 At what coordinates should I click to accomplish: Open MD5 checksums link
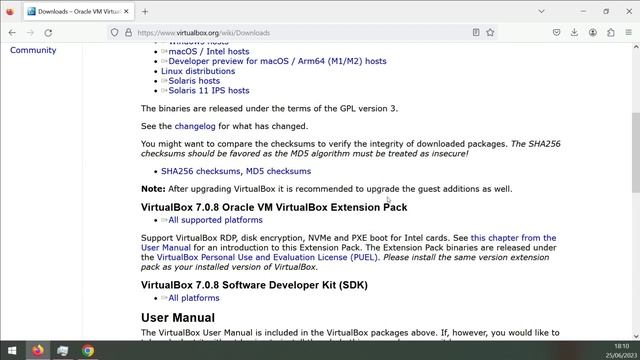coord(278,171)
